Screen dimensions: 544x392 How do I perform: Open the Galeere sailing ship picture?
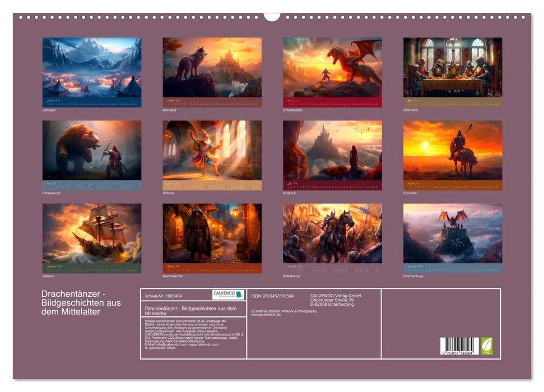point(92,234)
